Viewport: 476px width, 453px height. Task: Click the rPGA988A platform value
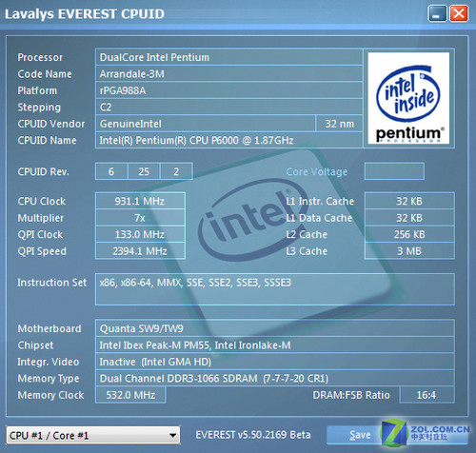(x=229, y=90)
